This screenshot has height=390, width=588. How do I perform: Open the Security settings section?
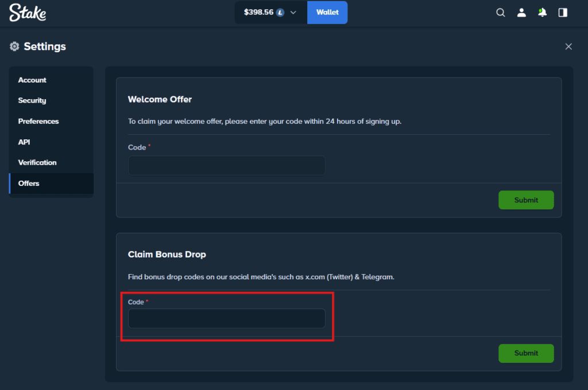(x=32, y=100)
